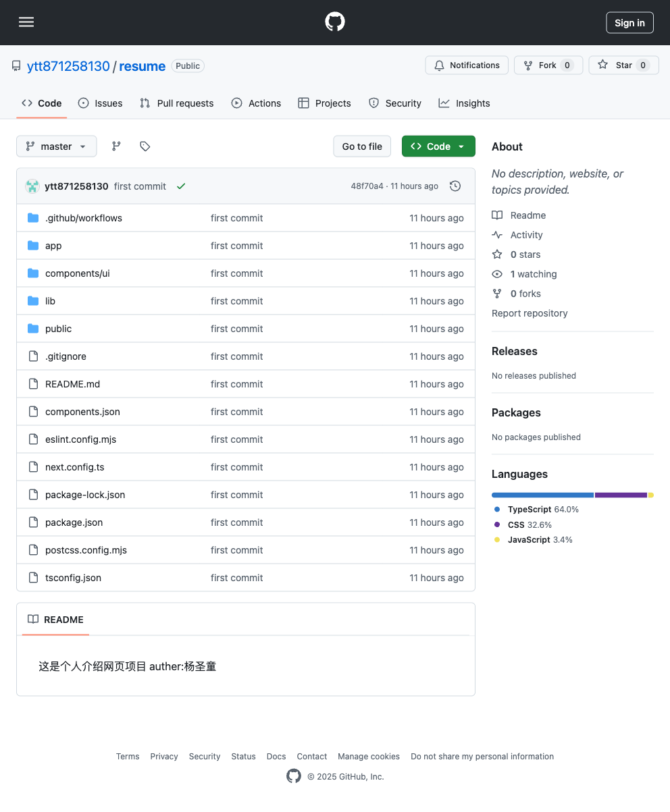Image resolution: width=670 pixels, height=812 pixels.
Task: Switch to the Pull requests tab
Action: 177,103
